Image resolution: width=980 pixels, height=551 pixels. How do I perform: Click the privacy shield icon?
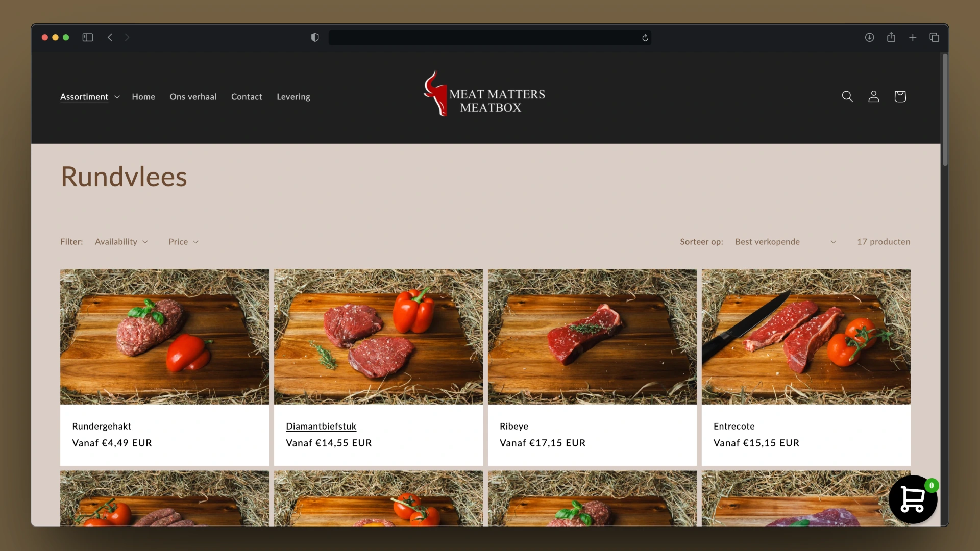click(x=315, y=37)
